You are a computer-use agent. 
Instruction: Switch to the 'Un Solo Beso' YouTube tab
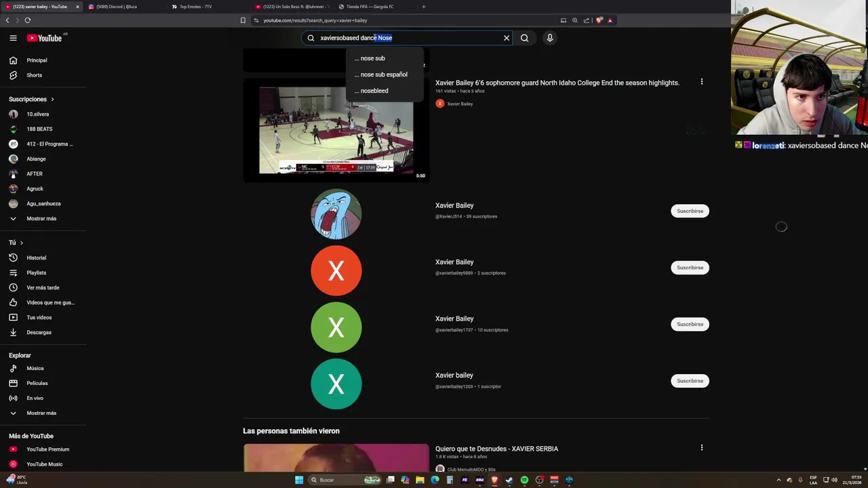[x=293, y=7]
